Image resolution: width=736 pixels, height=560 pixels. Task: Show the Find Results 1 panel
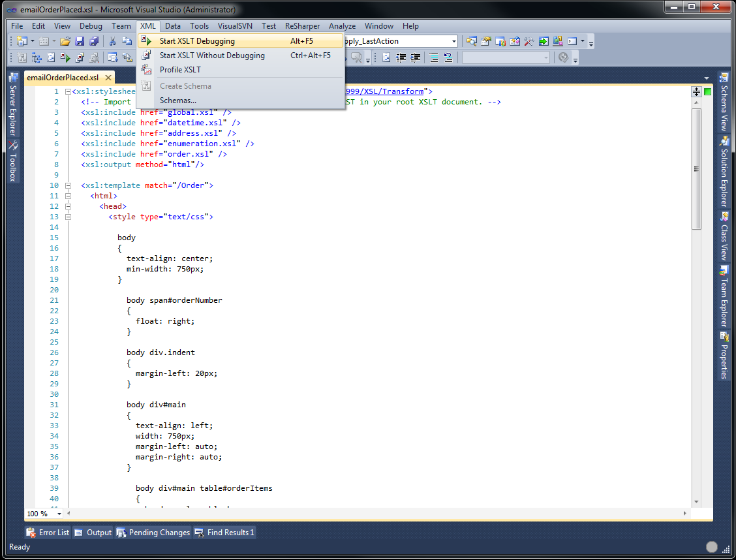224,533
